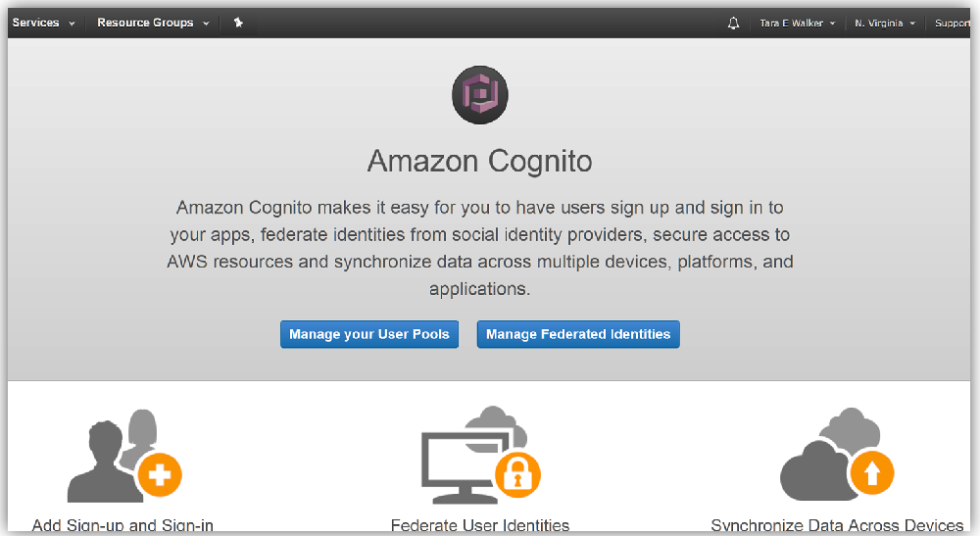Open the N. Virginia region selector
Viewport: 980px width, 536px height.
(884, 24)
